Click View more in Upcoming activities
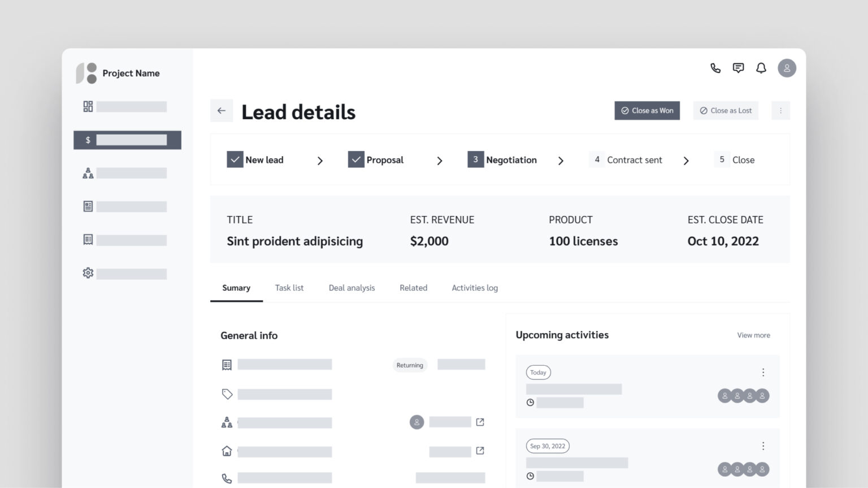868x488 pixels. [x=753, y=335]
